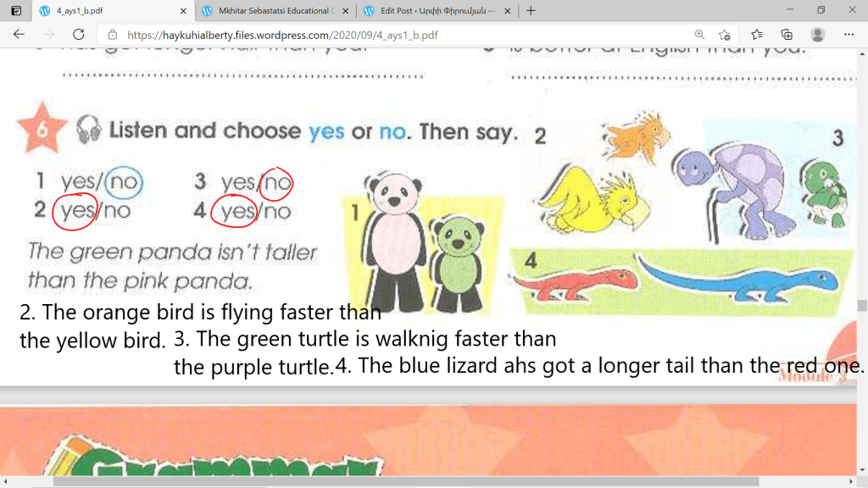Viewport: 868px width, 488px height.
Task: Open Settings and more menu
Action: [x=849, y=35]
